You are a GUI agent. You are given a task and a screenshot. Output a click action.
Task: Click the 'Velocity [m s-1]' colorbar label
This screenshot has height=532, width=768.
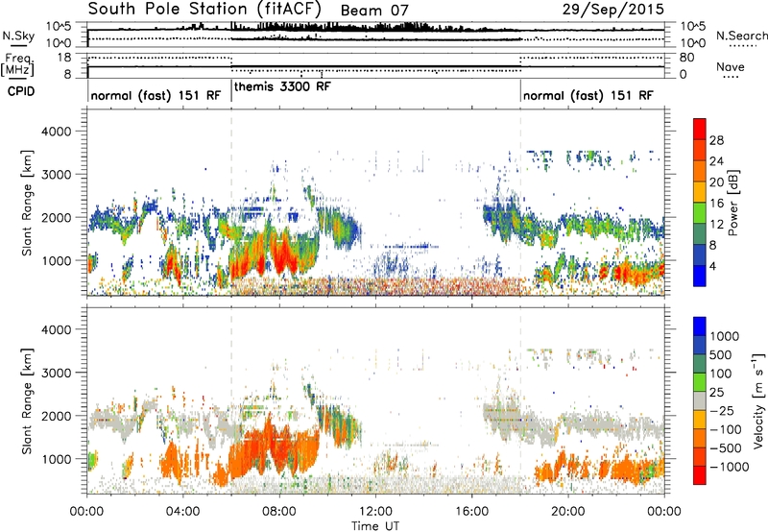758,400
